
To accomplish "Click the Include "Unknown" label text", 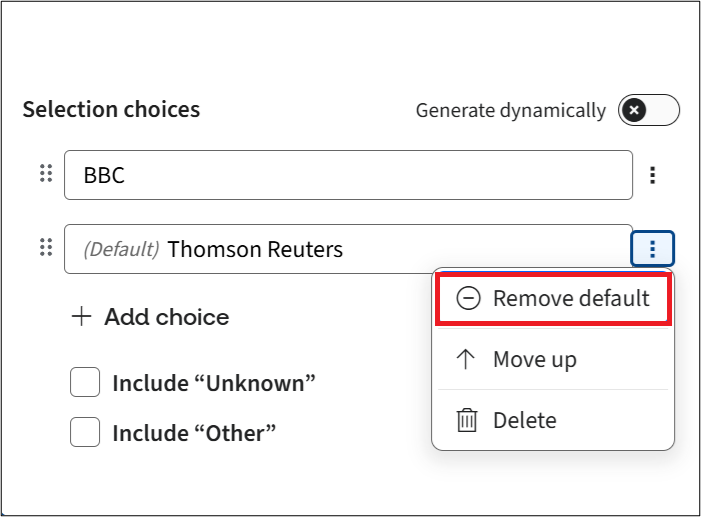I will [x=214, y=382].
